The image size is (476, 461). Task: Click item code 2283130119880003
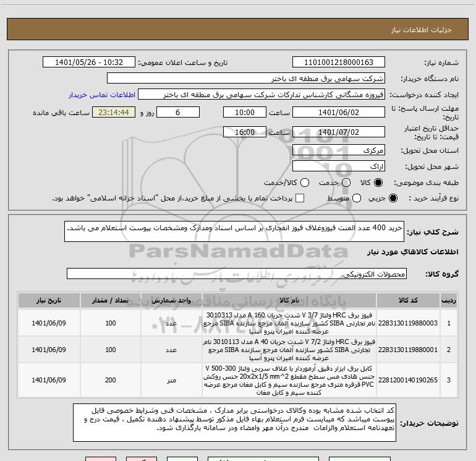[x=408, y=323]
